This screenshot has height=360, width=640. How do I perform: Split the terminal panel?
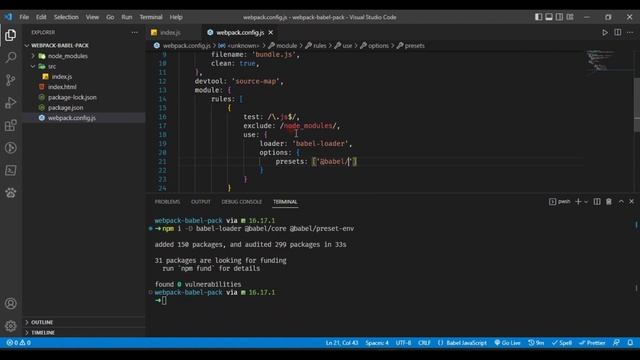tap(597, 202)
